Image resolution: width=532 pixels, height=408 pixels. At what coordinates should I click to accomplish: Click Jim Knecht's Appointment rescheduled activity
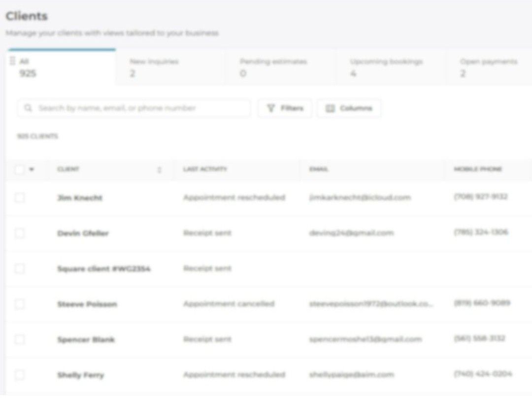(x=234, y=197)
